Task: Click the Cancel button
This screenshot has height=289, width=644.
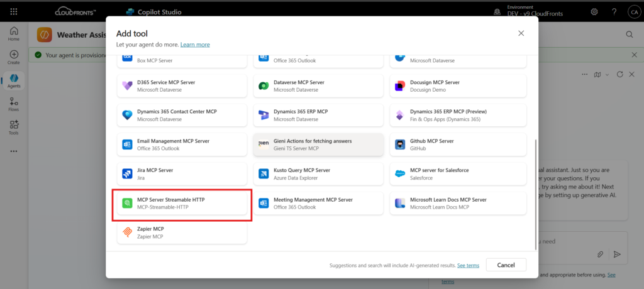Action: tap(506, 264)
